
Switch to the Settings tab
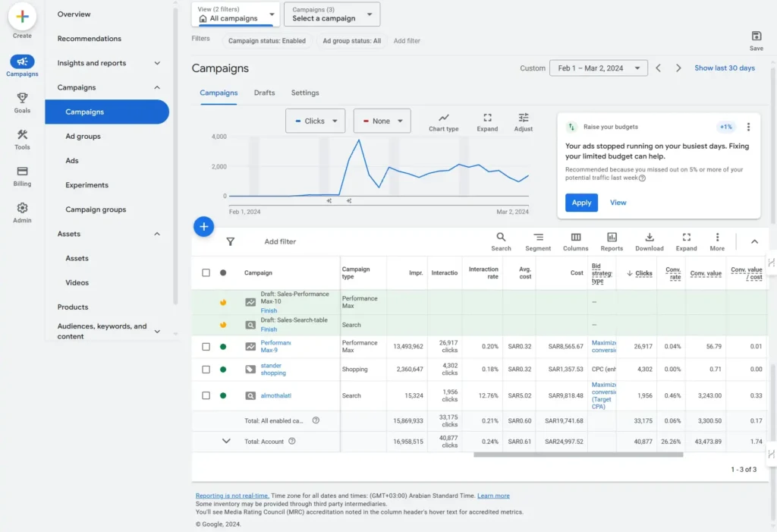pos(305,93)
